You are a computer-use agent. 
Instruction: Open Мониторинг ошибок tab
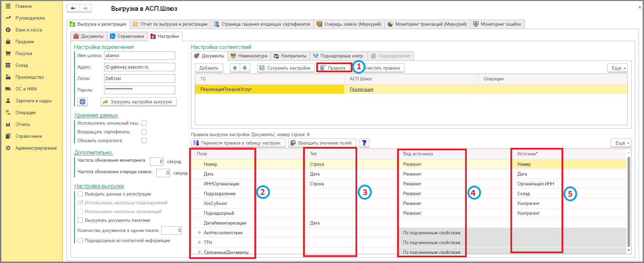click(x=497, y=24)
